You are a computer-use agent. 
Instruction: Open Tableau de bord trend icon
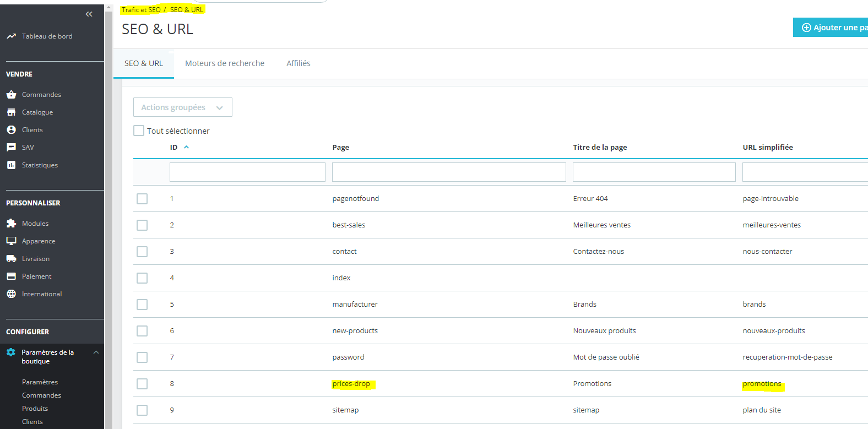pyautogui.click(x=11, y=36)
